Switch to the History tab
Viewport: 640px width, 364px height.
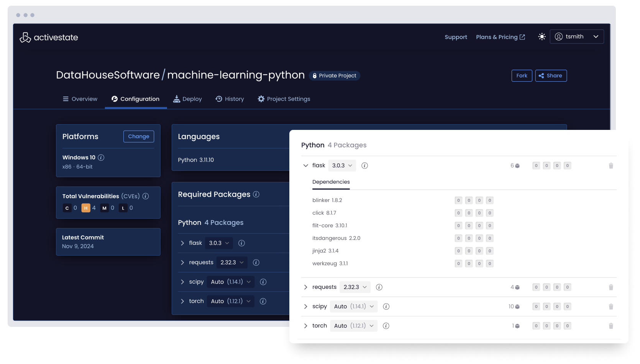(230, 99)
